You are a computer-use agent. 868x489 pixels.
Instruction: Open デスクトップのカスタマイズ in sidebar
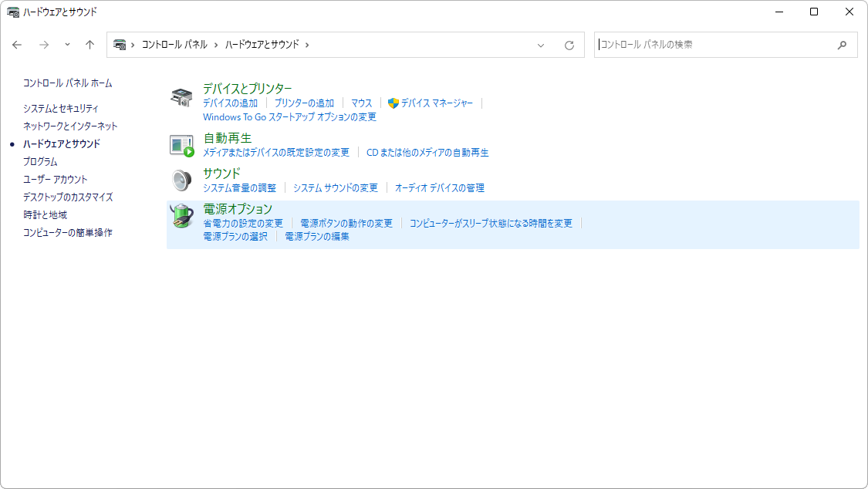(x=68, y=197)
